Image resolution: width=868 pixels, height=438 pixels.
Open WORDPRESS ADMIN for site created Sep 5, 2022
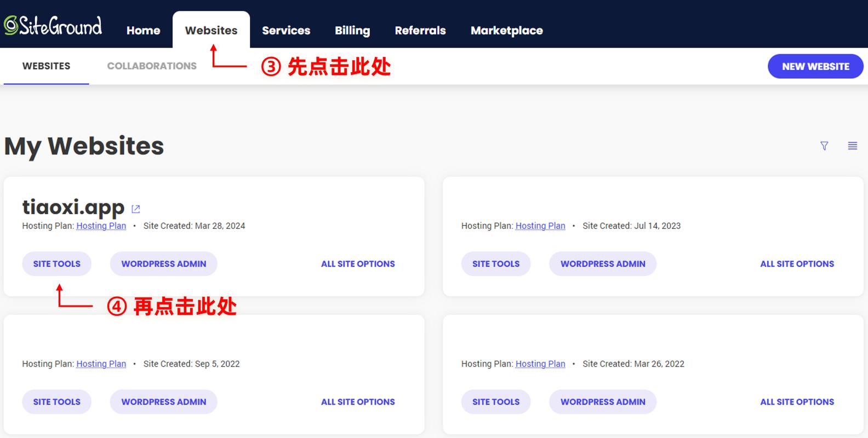(x=164, y=402)
